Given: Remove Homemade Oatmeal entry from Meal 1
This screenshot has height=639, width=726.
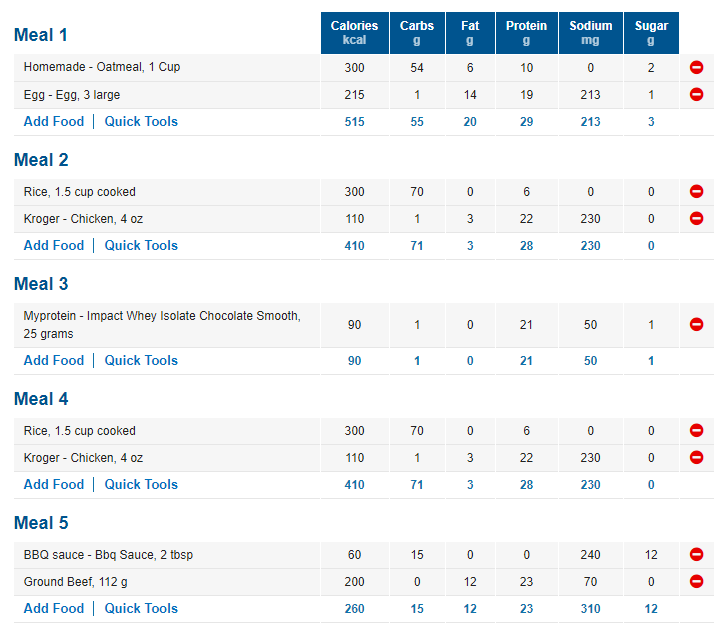Looking at the screenshot, I should (x=696, y=68).
